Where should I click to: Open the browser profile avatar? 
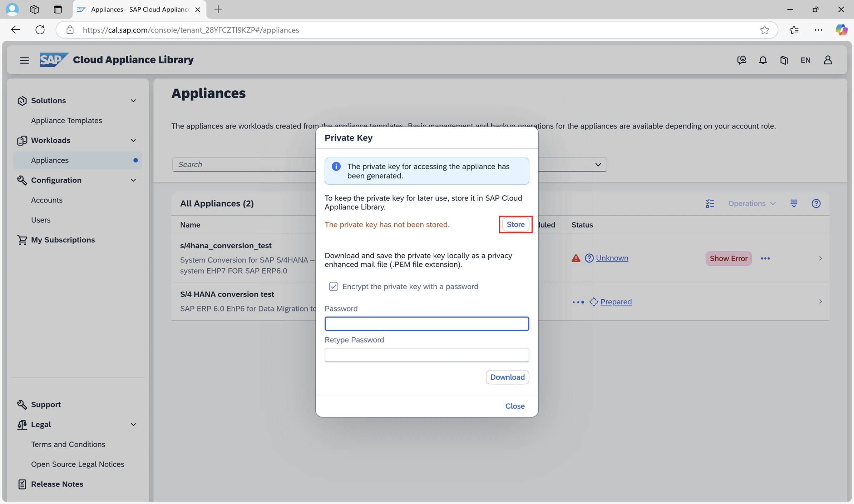click(12, 9)
